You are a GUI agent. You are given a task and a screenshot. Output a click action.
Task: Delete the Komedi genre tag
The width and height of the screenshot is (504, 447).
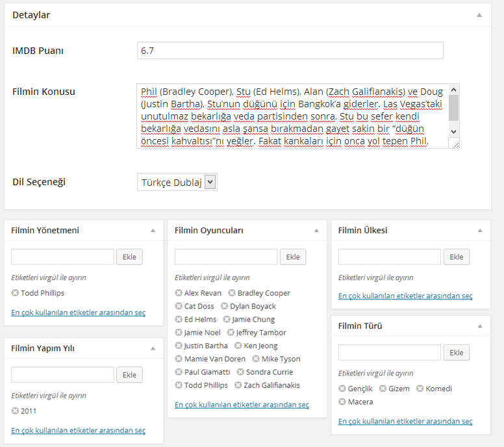point(420,389)
